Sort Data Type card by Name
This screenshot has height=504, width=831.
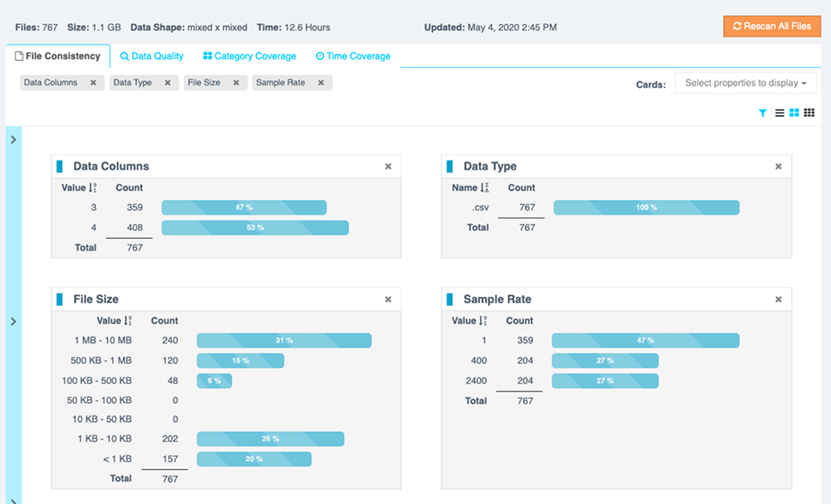tap(485, 188)
